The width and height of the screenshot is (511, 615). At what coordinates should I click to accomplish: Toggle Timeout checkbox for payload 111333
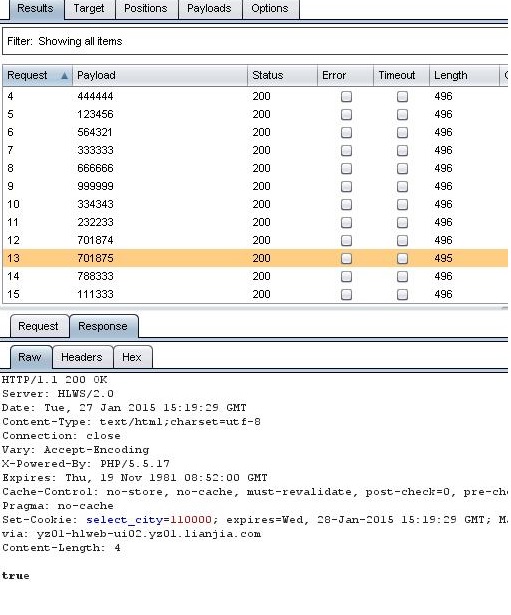[x=402, y=295]
